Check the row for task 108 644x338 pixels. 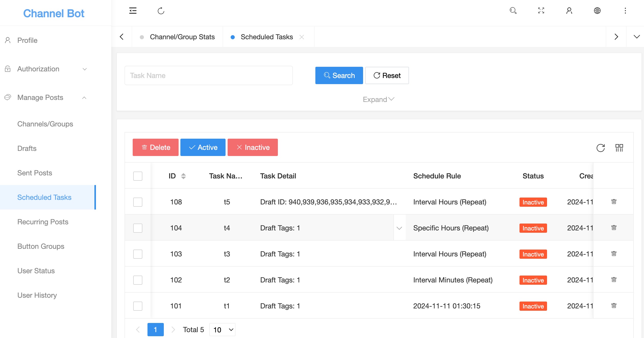coord(138,202)
